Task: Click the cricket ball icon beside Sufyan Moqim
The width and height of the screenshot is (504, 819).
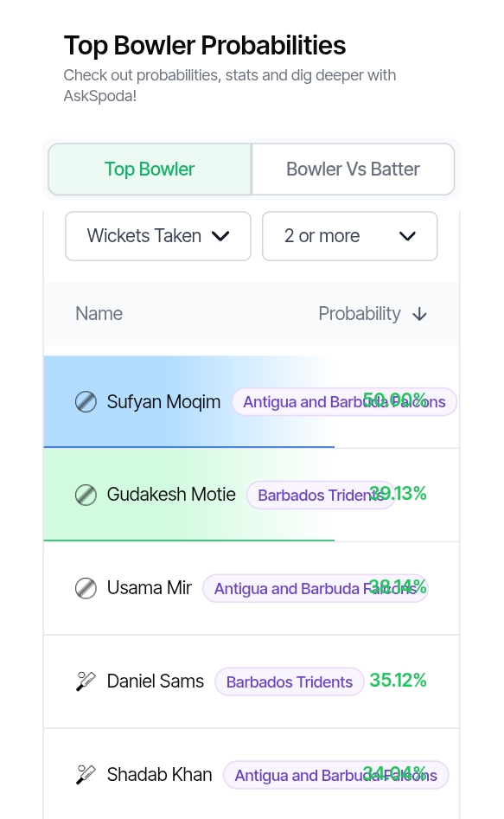Action: coord(86,401)
